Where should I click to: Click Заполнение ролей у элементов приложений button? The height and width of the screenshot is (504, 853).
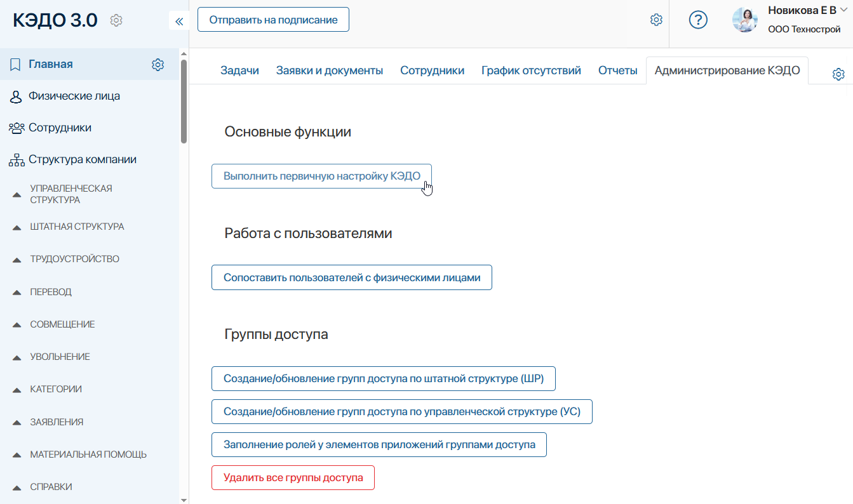[x=379, y=444]
